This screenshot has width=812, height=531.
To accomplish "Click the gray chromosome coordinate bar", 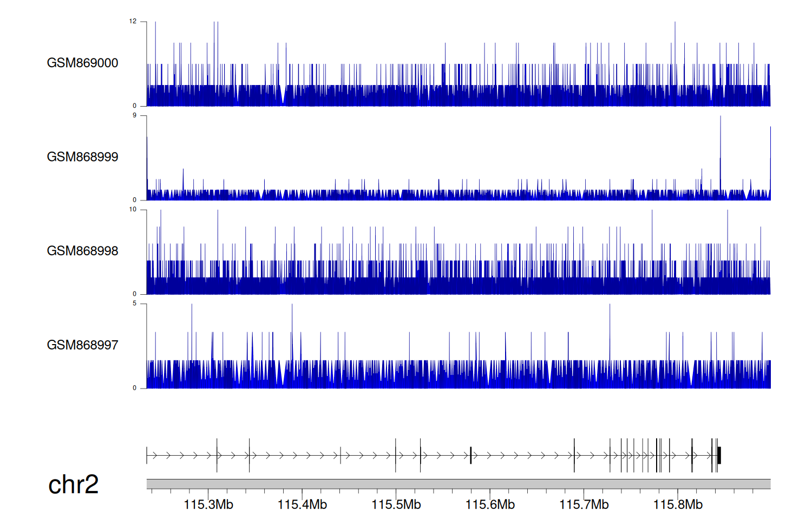I will click(x=458, y=484).
